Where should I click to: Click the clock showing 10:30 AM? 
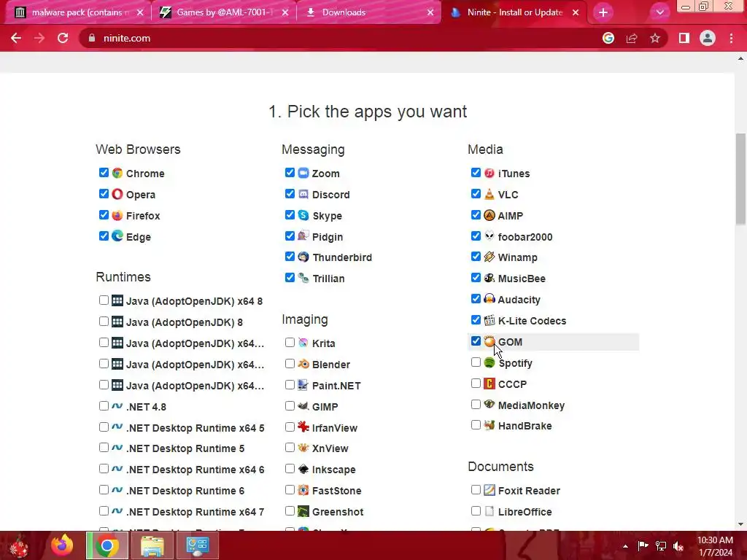coord(715,540)
